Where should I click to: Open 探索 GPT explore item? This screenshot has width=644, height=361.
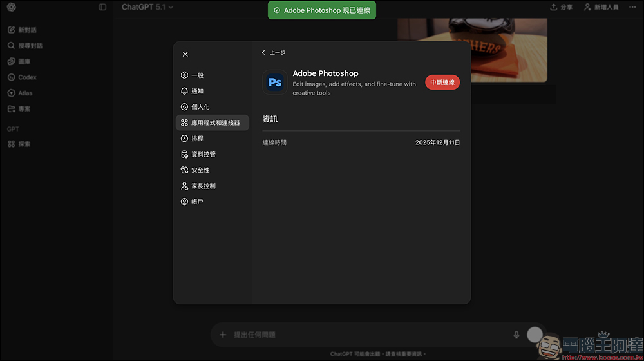pyautogui.click(x=19, y=144)
